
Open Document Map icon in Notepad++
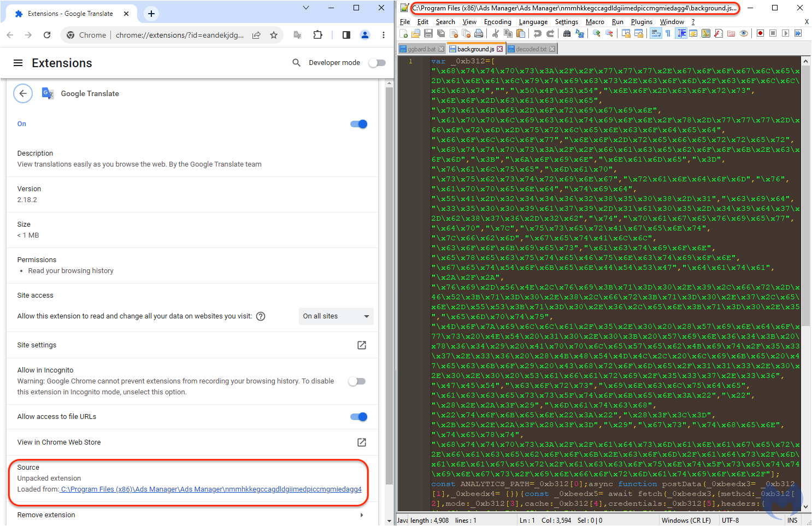706,33
